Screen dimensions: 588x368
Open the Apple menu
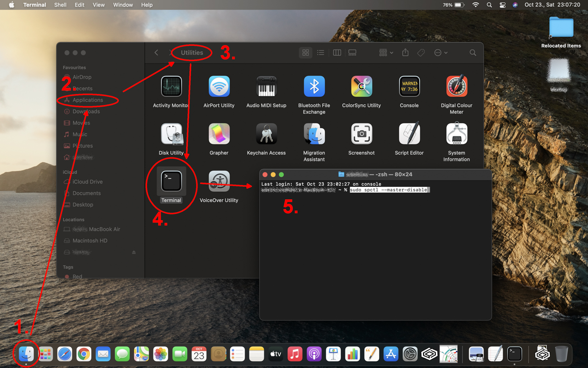point(11,5)
